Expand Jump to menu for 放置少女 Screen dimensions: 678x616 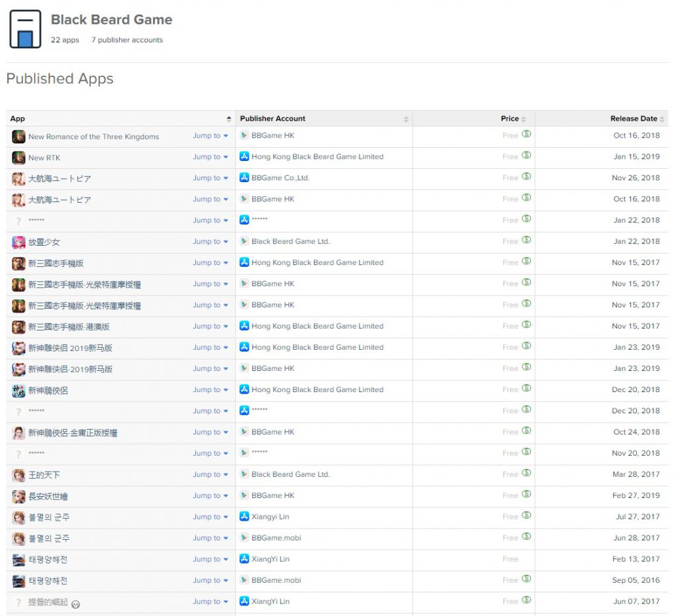tap(211, 242)
